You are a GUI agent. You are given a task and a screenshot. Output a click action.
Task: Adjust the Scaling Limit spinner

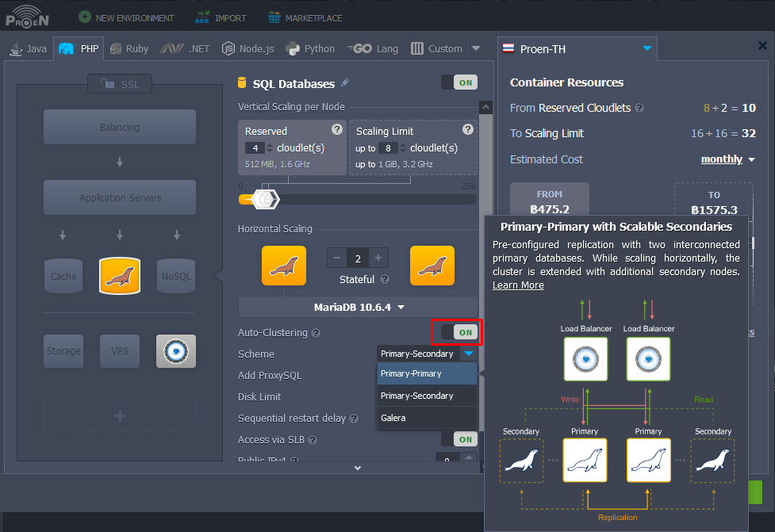(403, 147)
